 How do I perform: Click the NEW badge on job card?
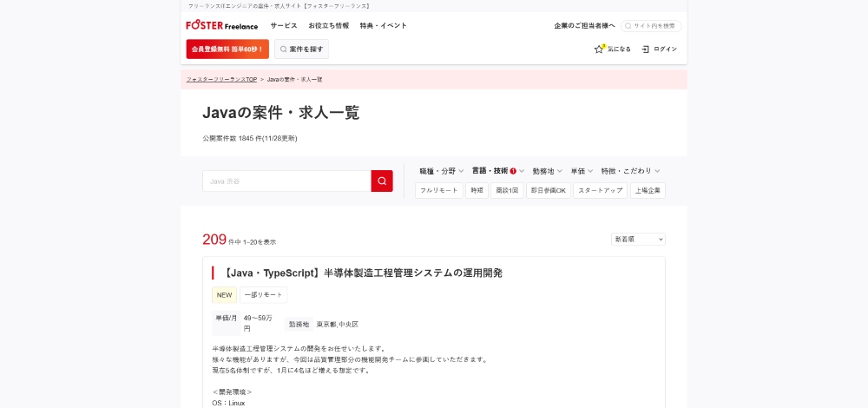pos(224,295)
